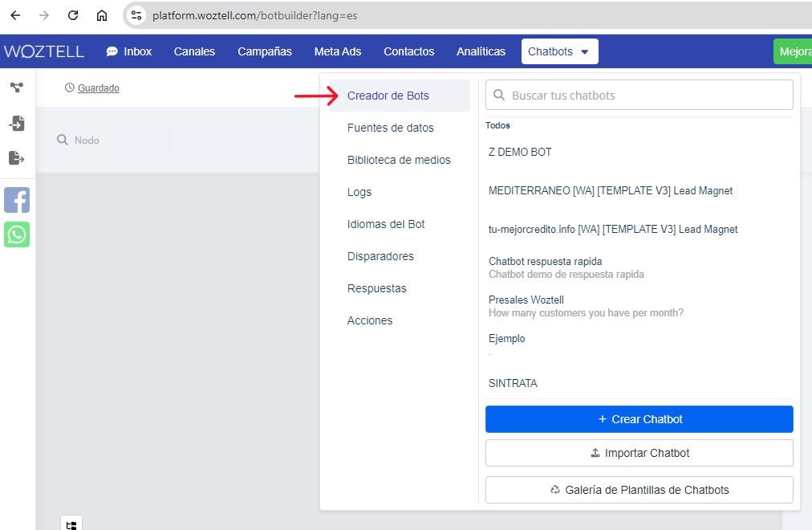Focus the Buscar tus chatbots field
This screenshot has height=530, width=812.
(x=639, y=95)
